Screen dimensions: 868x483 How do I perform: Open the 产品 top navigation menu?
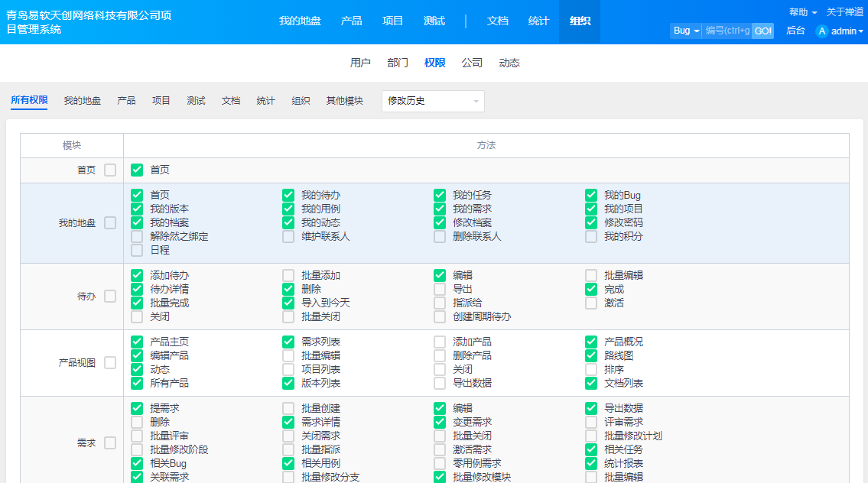[x=351, y=21]
